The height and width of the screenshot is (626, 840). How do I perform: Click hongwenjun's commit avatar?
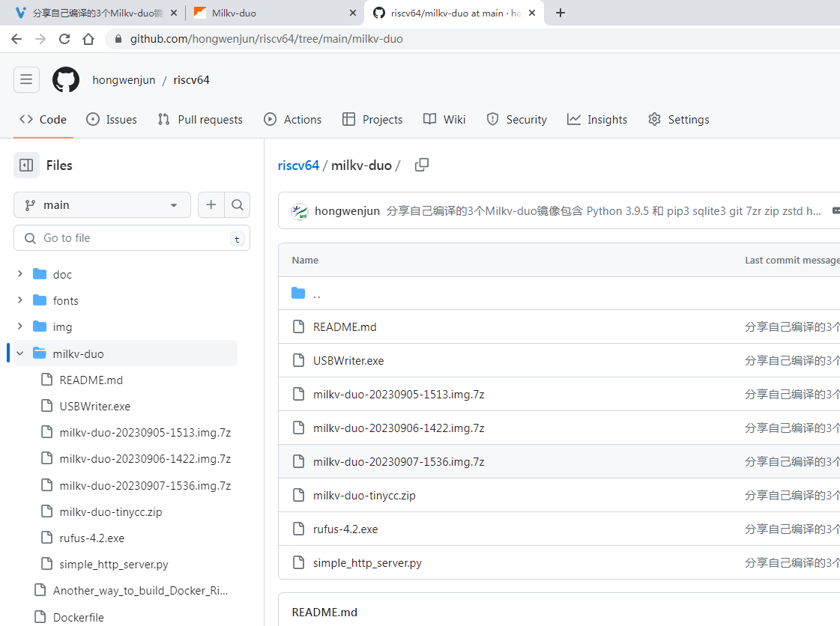click(x=300, y=211)
